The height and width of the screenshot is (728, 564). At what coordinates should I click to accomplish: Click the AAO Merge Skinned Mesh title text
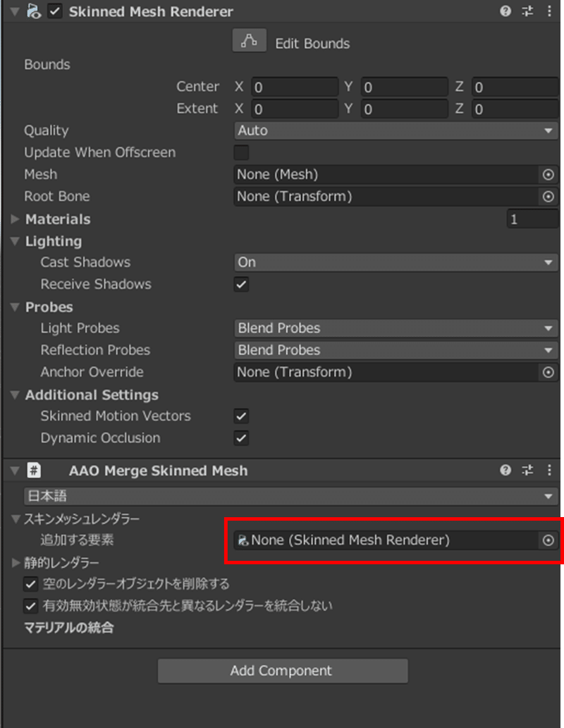158,471
